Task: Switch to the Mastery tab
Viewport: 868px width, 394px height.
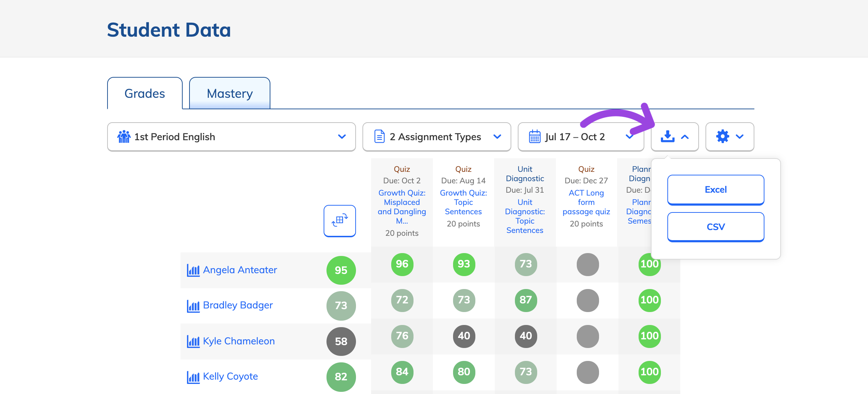Action: click(230, 93)
